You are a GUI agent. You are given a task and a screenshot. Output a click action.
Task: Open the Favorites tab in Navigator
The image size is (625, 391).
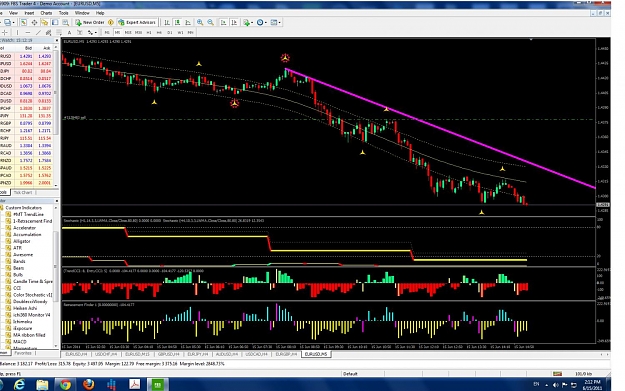click(23, 353)
